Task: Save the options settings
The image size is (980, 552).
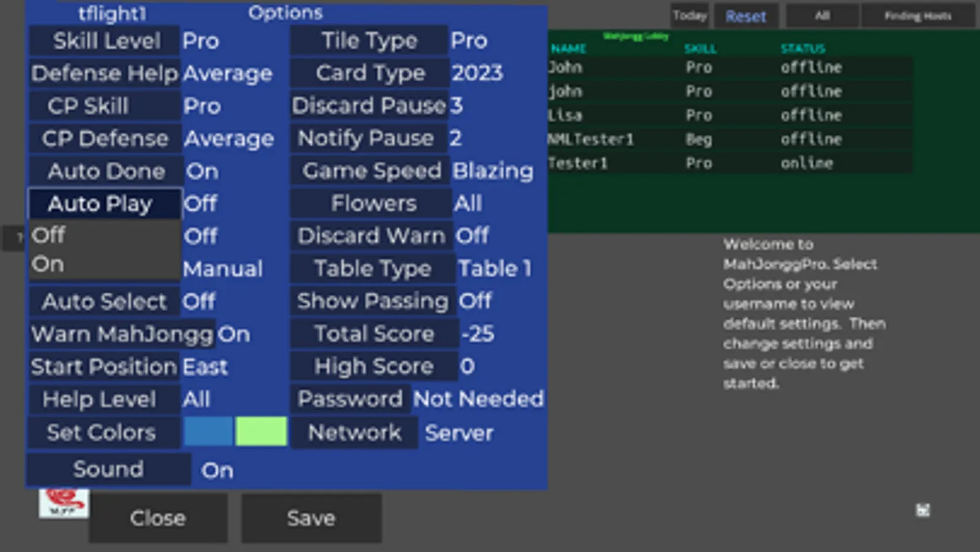Action: (311, 518)
